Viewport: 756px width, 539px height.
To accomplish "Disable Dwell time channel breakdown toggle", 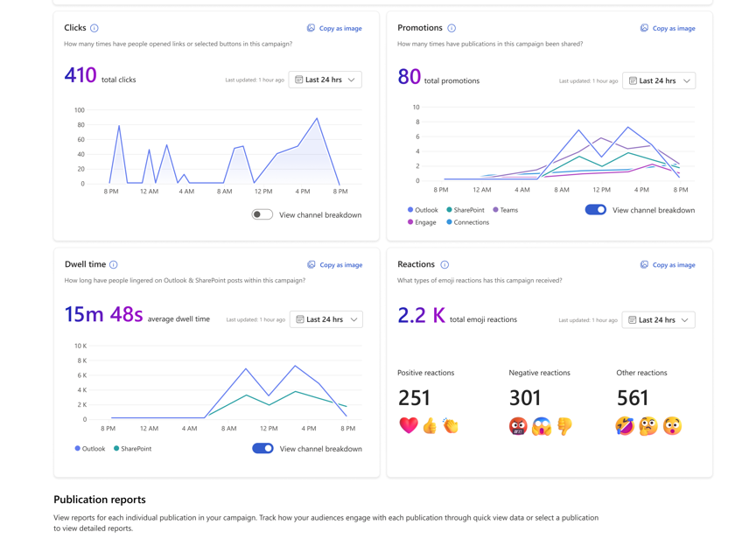I will click(x=262, y=448).
